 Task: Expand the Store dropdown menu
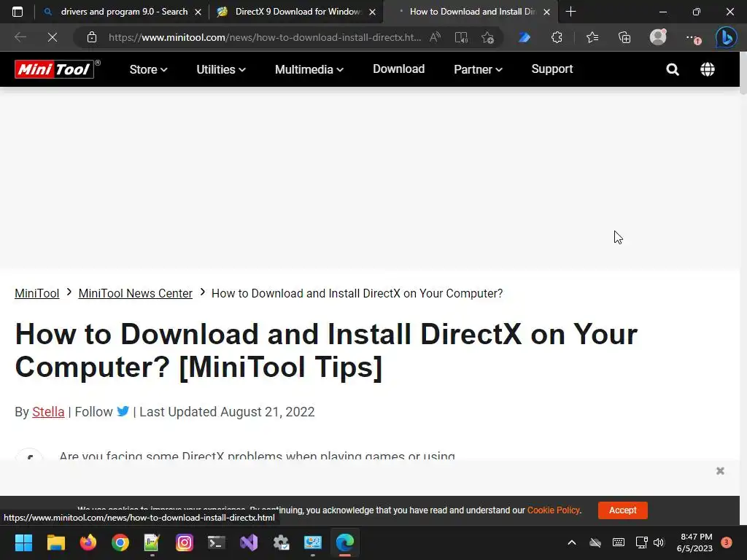pos(148,69)
